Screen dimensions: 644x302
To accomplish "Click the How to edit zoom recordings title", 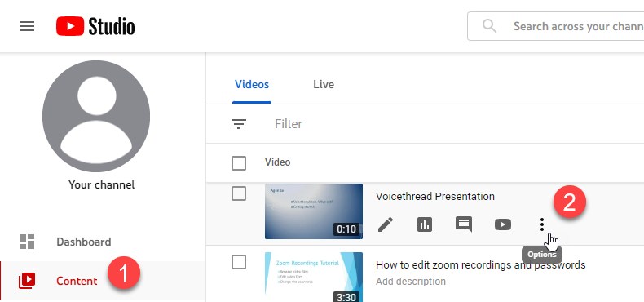I will pos(480,264).
